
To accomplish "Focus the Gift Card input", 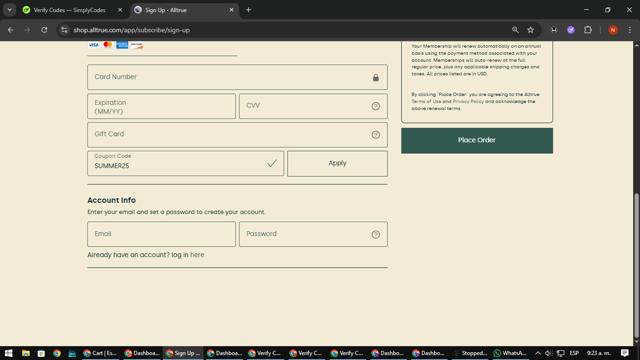I will click(x=237, y=135).
